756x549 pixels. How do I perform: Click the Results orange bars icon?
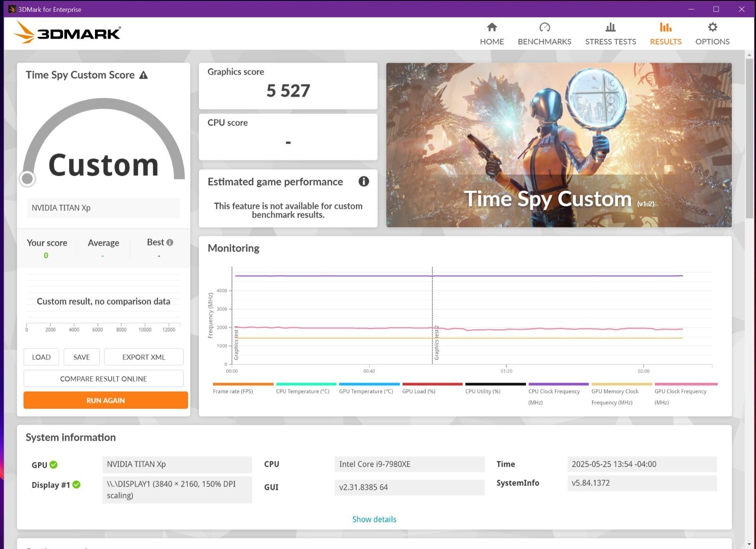665,27
